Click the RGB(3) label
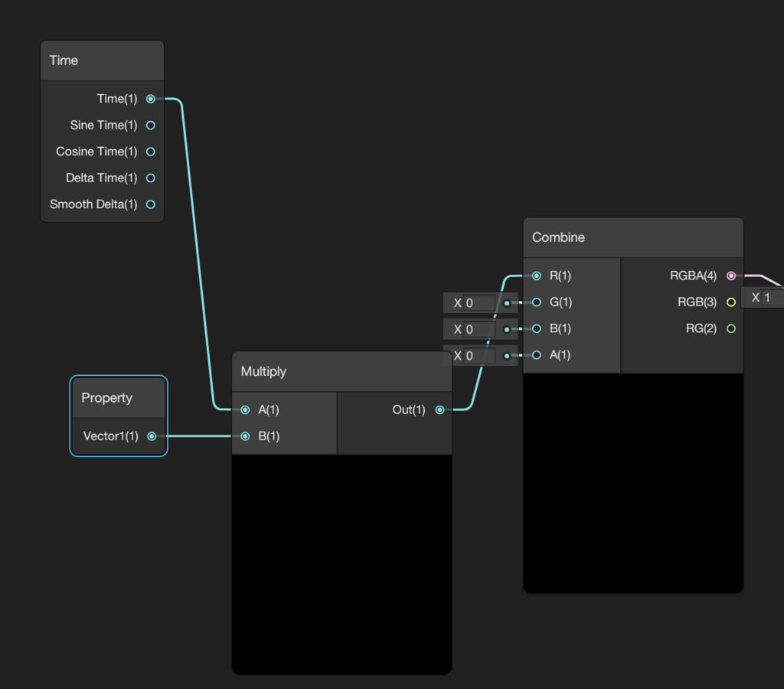This screenshot has width=784, height=689. [x=697, y=302]
